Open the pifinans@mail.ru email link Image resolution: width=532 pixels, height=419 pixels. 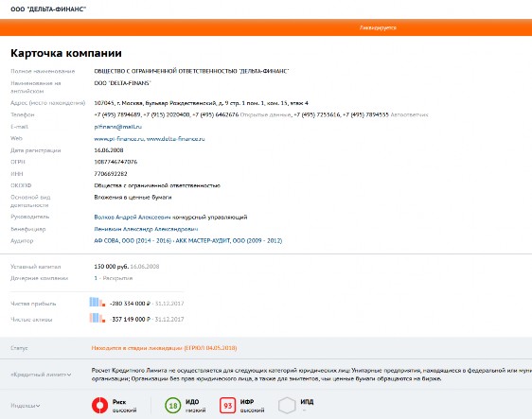point(118,127)
